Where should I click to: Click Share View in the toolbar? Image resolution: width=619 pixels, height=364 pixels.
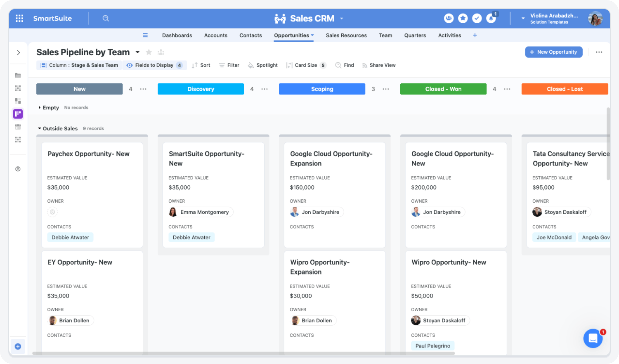[379, 65]
